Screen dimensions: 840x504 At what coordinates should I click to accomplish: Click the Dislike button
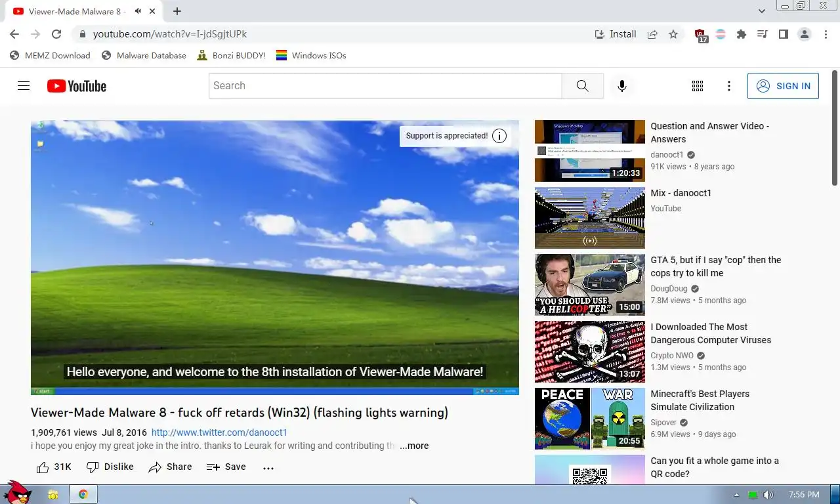(110, 467)
